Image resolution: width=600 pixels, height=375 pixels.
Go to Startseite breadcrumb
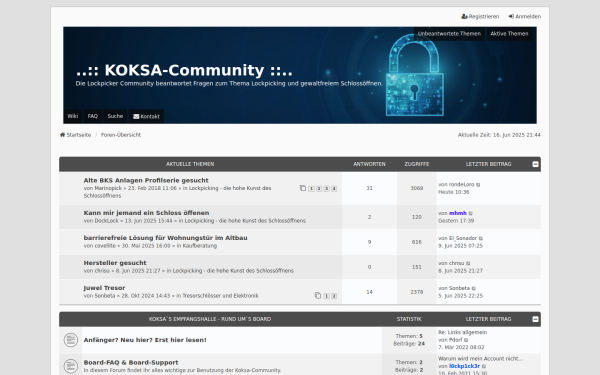click(x=75, y=135)
